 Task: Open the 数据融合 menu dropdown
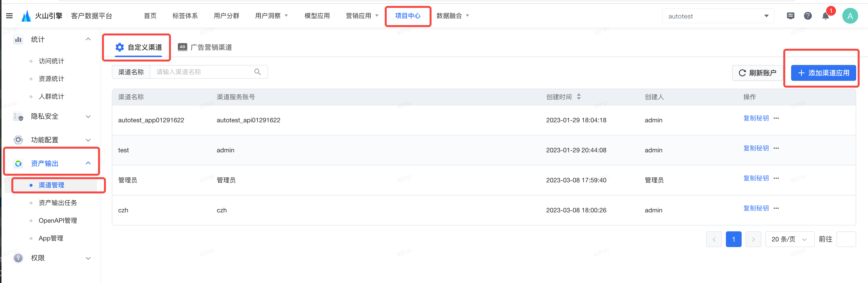point(453,16)
